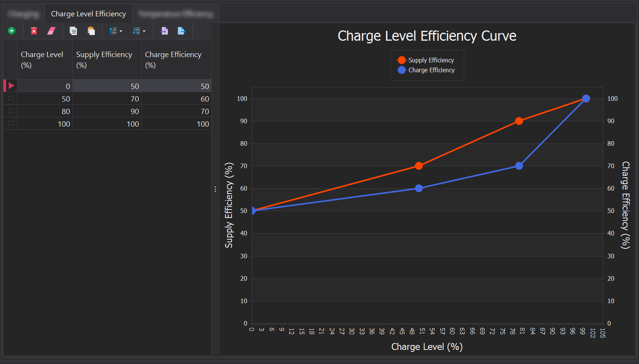Image resolution: width=639 pixels, height=364 pixels.
Task: Click the green Add row icon
Action: 12,31
